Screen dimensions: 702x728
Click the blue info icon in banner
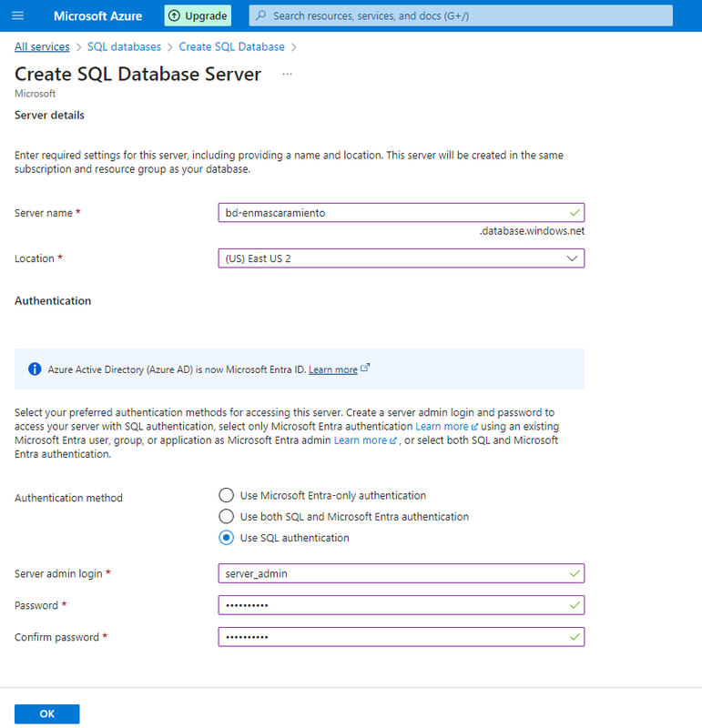(x=35, y=369)
